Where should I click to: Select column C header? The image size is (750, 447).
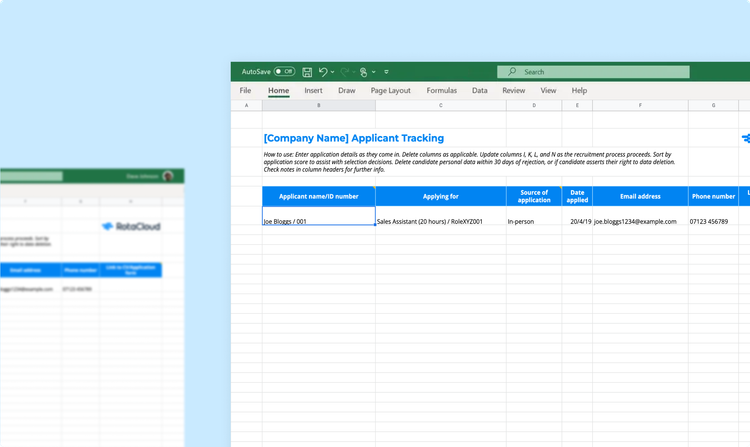point(440,105)
